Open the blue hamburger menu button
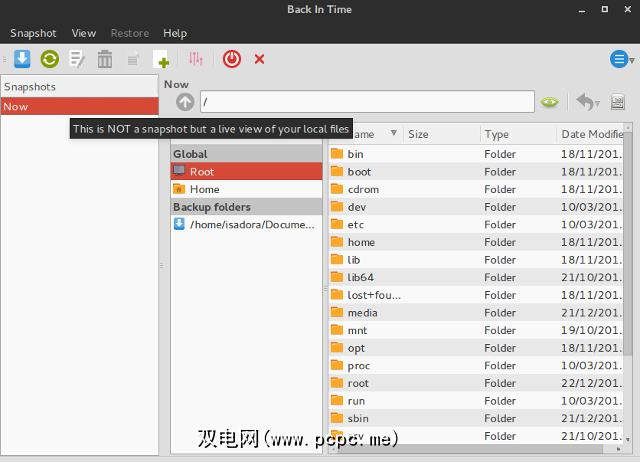Image resolution: width=640 pixels, height=462 pixels. tap(619, 59)
